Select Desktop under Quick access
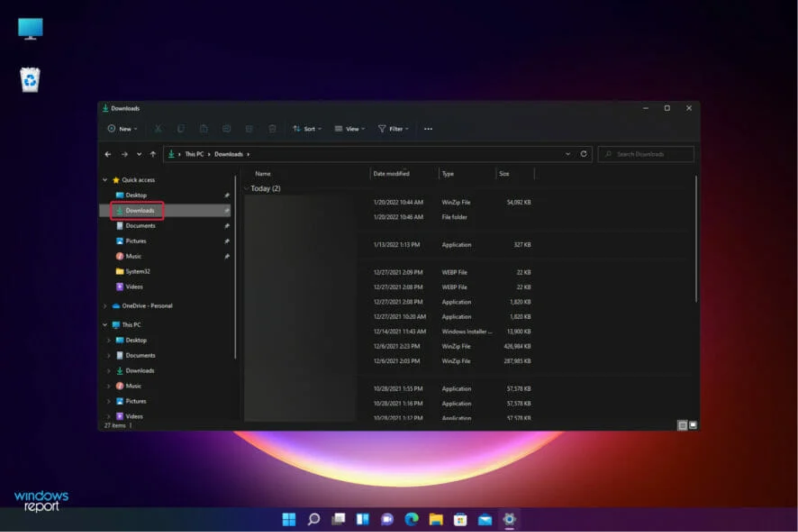This screenshot has width=798, height=532. 136,195
